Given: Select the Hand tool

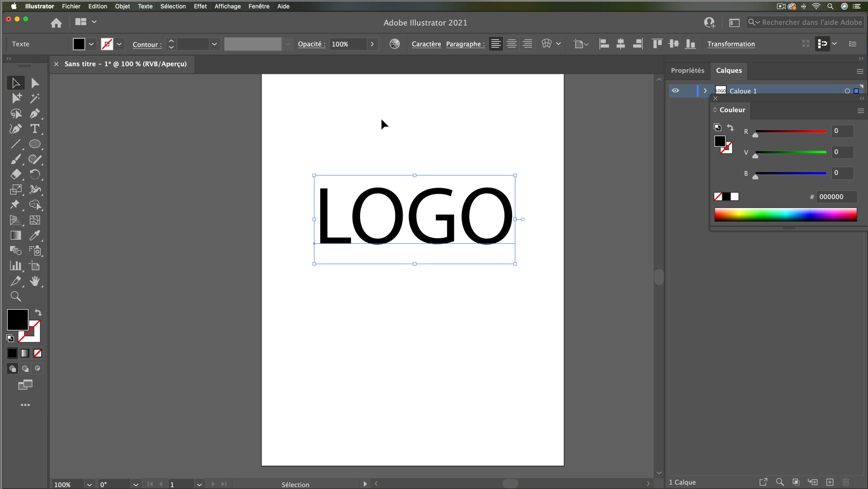Looking at the screenshot, I should click(x=34, y=281).
